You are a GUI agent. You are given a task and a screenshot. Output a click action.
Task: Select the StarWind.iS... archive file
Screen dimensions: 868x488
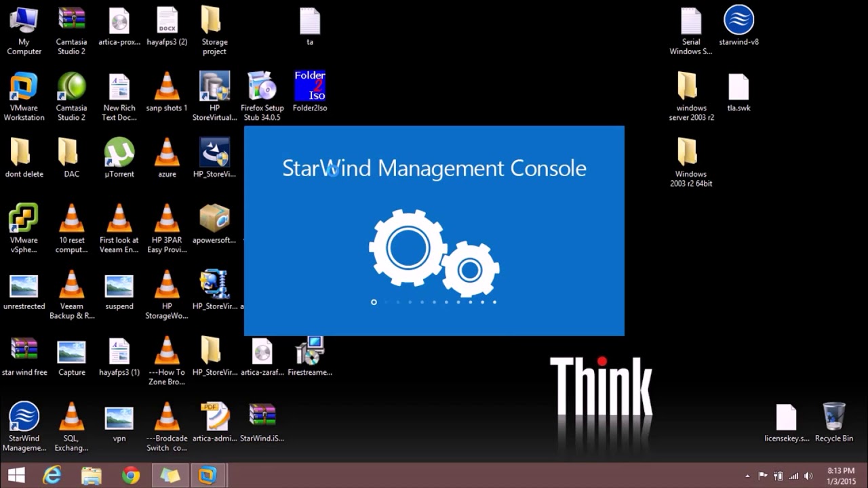click(262, 422)
